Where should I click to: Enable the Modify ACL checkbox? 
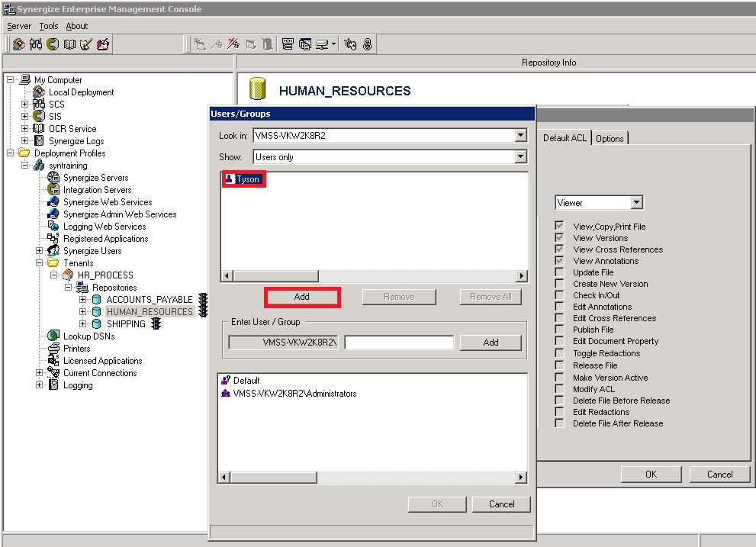tap(559, 389)
